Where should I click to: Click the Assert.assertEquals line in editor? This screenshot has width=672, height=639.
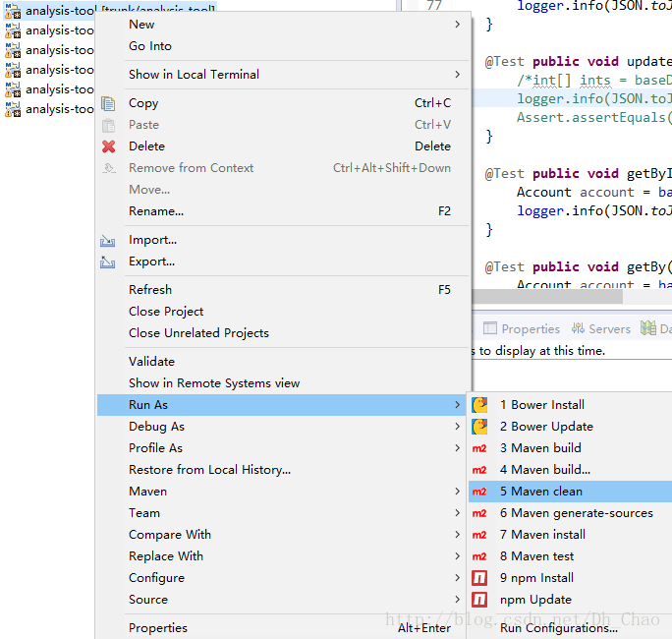593,118
